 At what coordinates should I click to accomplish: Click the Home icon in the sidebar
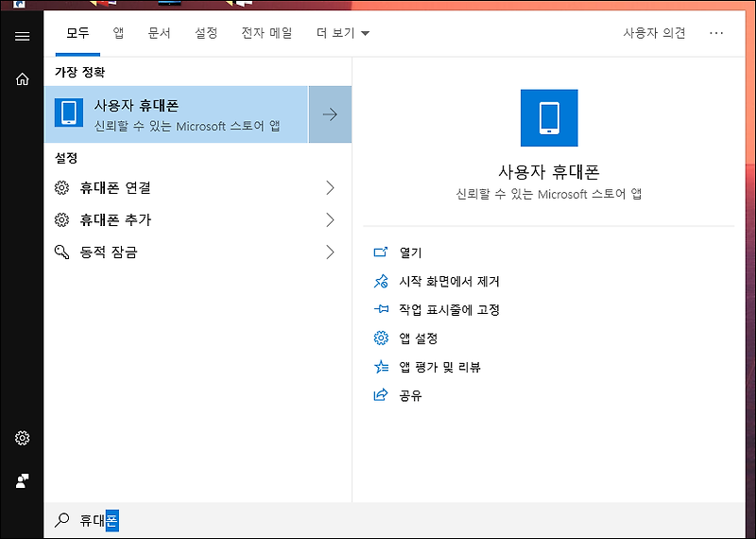(22, 79)
